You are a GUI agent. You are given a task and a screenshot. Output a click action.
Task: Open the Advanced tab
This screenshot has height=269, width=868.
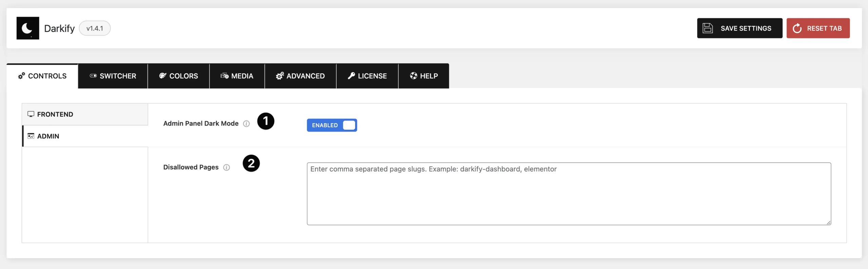pyautogui.click(x=300, y=76)
